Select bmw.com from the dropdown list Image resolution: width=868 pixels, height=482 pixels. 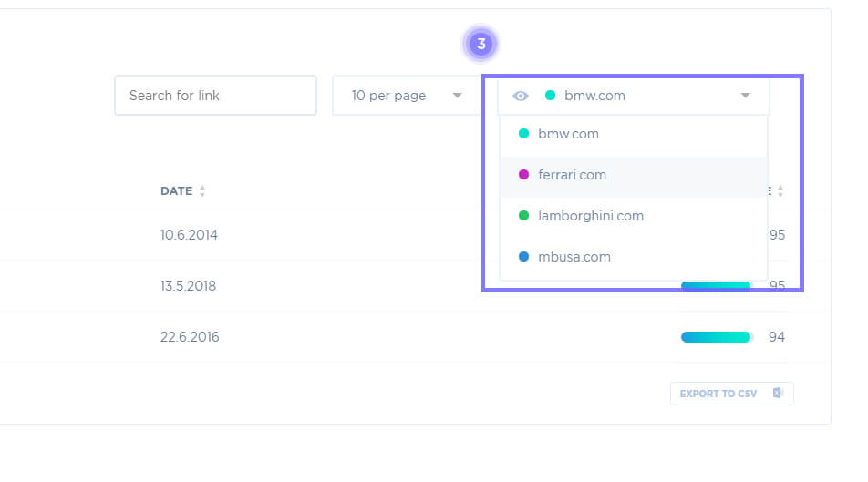(x=634, y=133)
